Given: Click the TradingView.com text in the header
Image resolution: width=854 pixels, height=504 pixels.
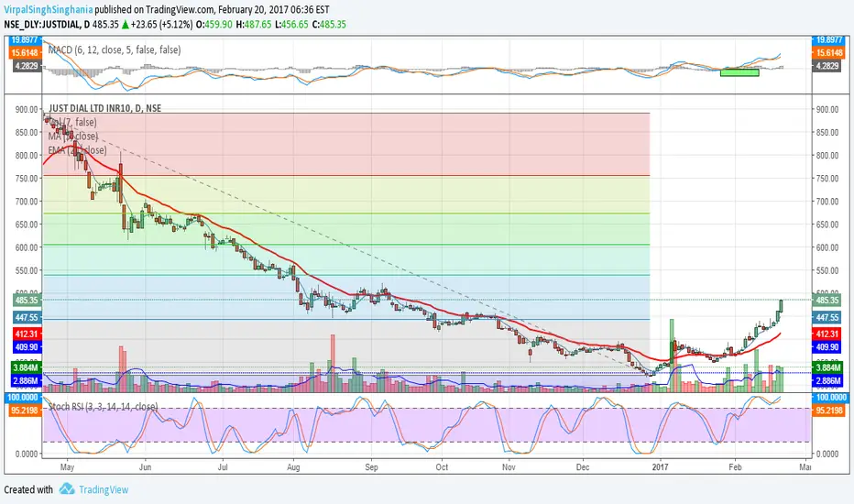Looking at the screenshot, I should click(x=181, y=9).
